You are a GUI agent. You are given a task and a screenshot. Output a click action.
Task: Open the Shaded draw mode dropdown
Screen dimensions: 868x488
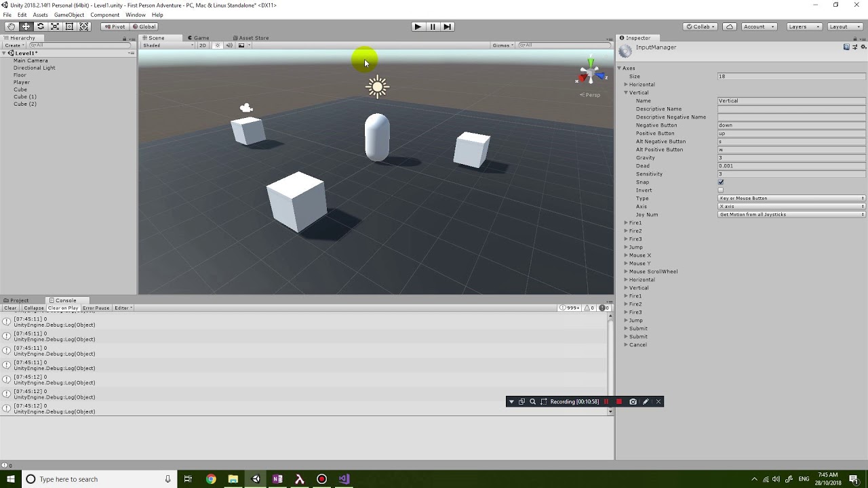tap(167, 45)
